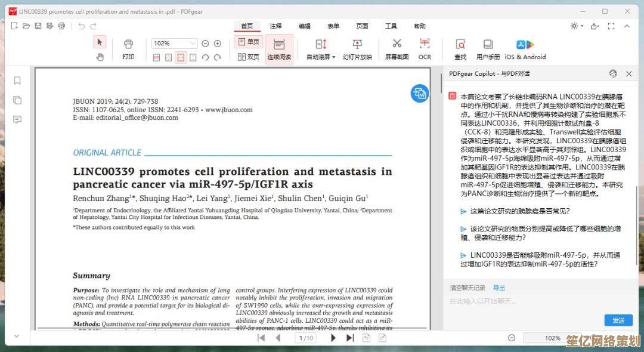644x352 pixels.
Task: Ask suggested question about LINC00339 吸附miR-497-5p
Action: [540, 259]
